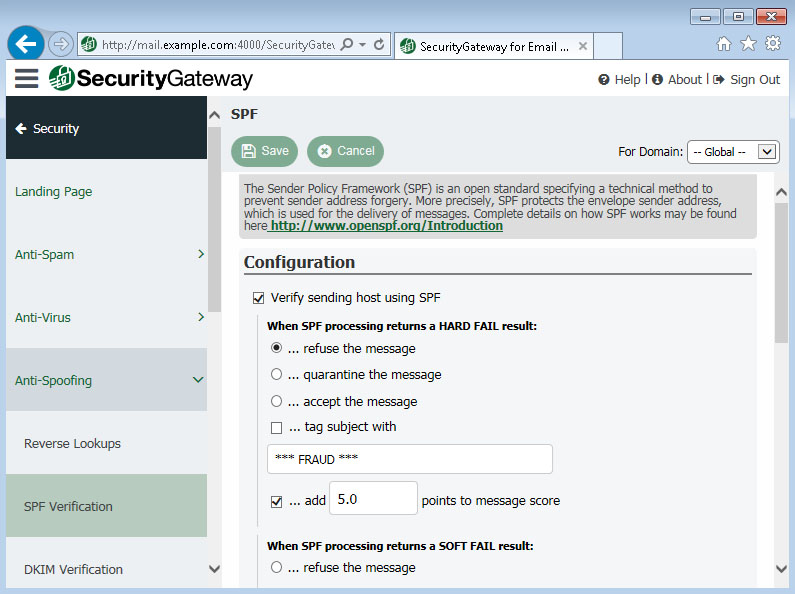The image size is (795, 594).
Task: Open browser tools gear icon
Action: (773, 44)
